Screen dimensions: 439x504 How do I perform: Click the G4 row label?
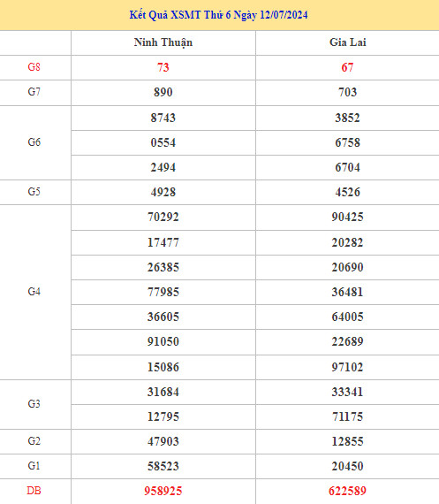(x=34, y=292)
